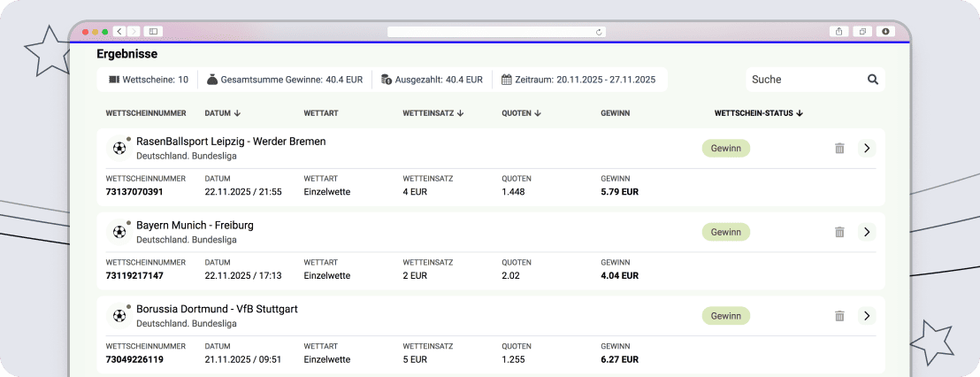Sort by Wettschein-Status column
This screenshot has width=980, height=377.
(x=758, y=113)
